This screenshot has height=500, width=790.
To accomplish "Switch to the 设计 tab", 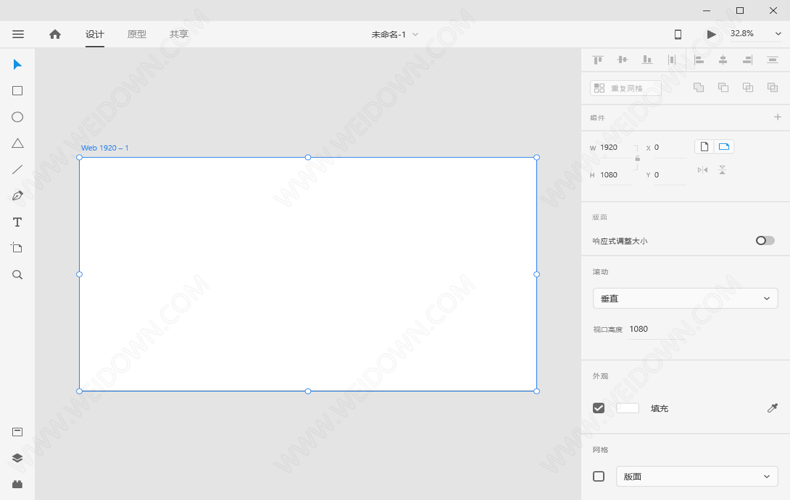I will 95,34.
